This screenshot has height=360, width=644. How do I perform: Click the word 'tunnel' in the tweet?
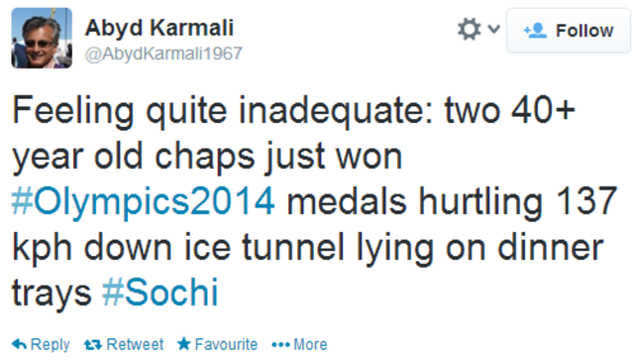[293, 247]
